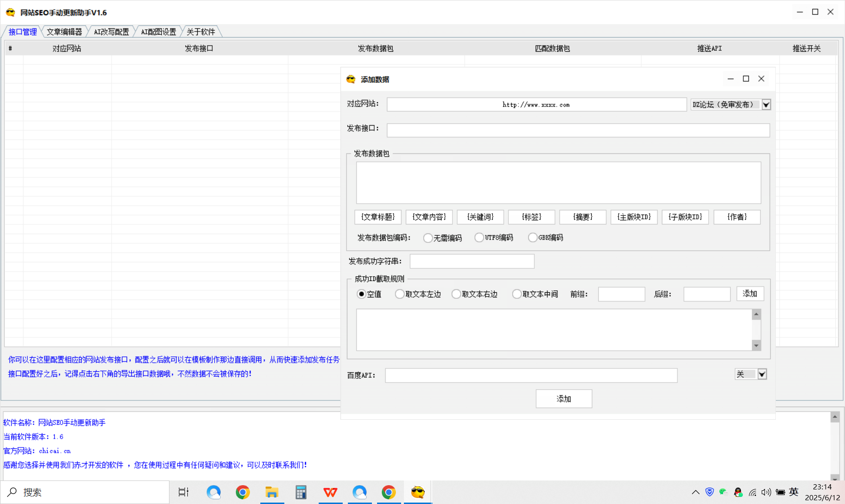845x504 pixels.
Task: Click the 发布成功字符串 input field
Action: click(472, 261)
